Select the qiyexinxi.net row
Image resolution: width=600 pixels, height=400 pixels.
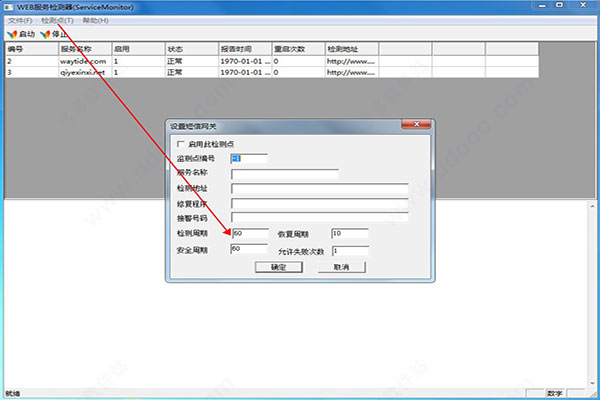click(x=272, y=72)
